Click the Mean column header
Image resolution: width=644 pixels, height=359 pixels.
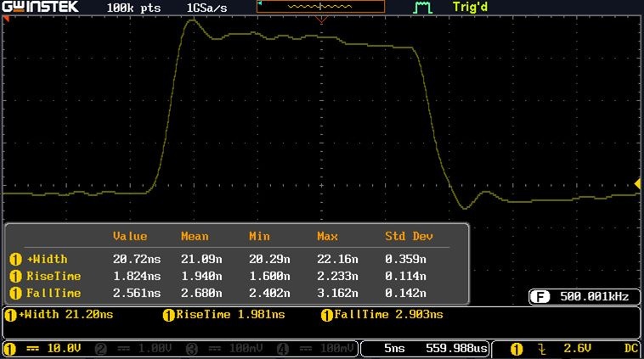pyautogui.click(x=195, y=236)
